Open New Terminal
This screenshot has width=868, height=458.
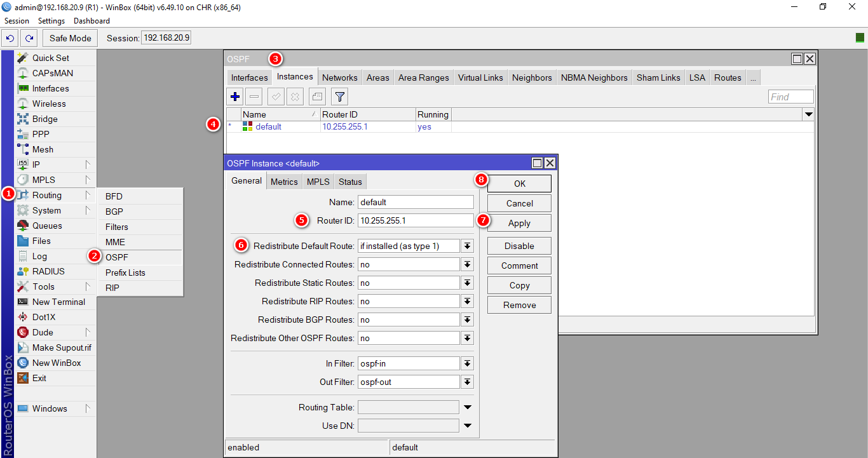55,302
